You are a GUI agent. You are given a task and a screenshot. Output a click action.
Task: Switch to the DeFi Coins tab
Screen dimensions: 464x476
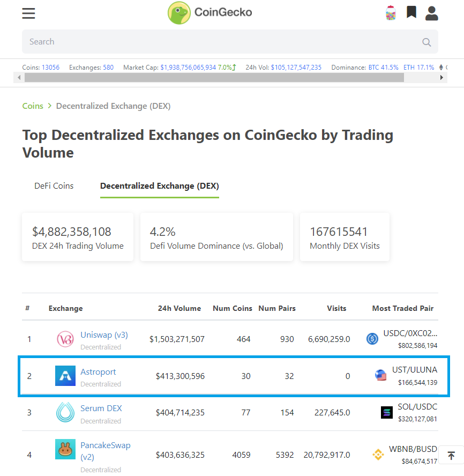(54, 186)
